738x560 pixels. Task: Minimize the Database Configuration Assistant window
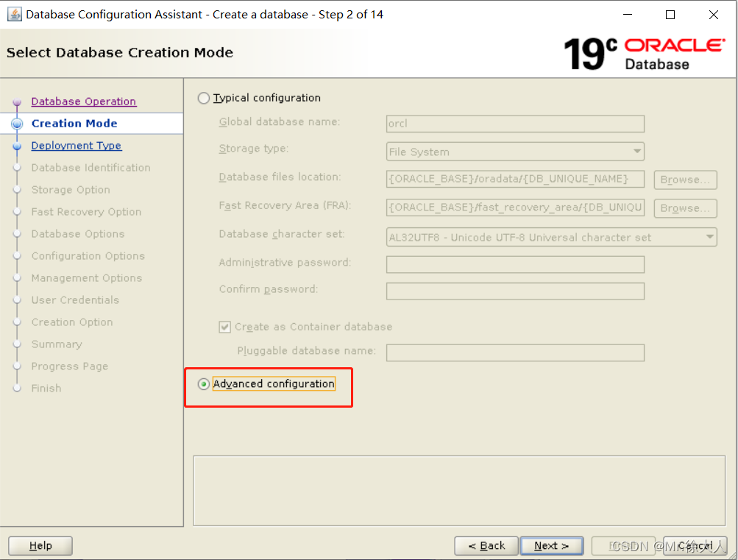[628, 15]
